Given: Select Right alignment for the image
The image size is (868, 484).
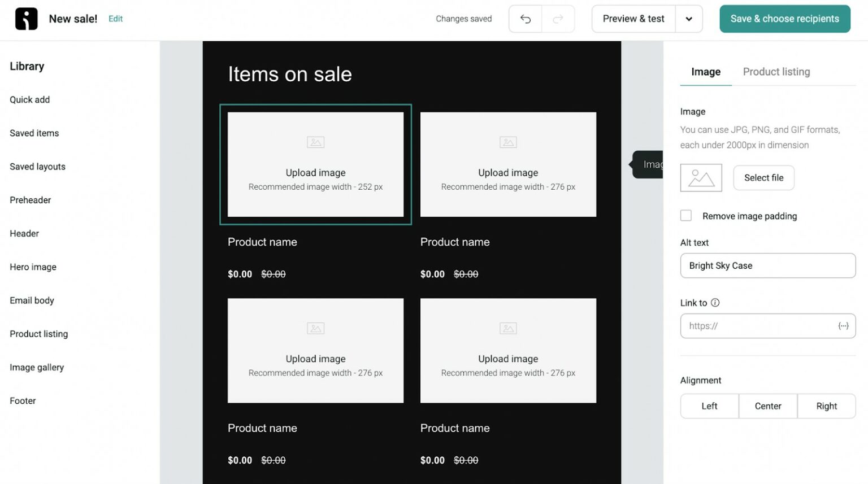Looking at the screenshot, I should click(x=826, y=406).
